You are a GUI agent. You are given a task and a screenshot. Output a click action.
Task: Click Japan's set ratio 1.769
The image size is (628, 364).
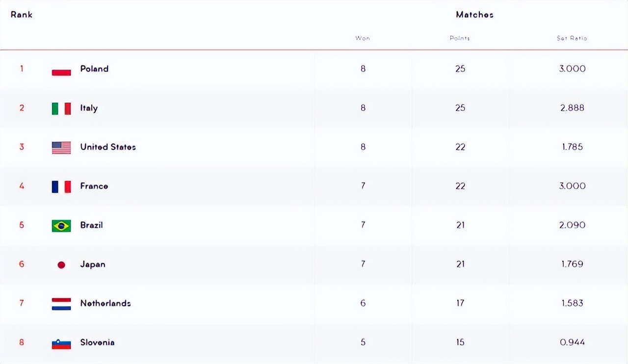tap(572, 264)
